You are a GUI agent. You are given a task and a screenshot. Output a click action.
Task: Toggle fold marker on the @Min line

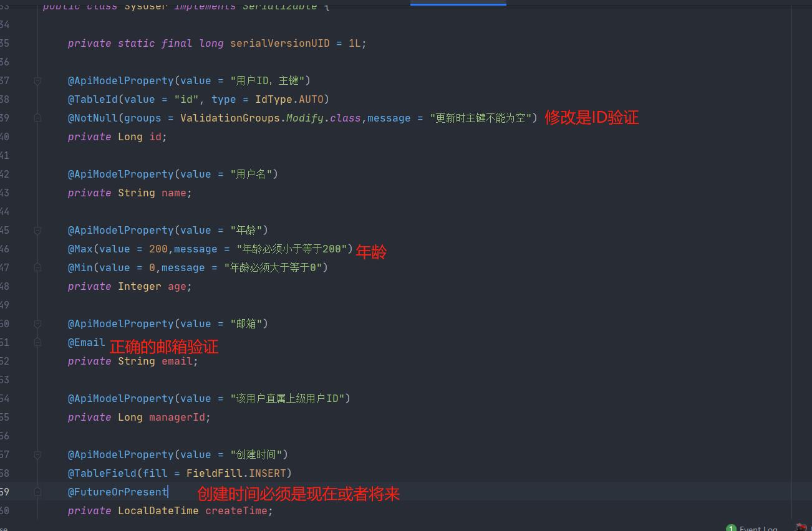pos(37,267)
